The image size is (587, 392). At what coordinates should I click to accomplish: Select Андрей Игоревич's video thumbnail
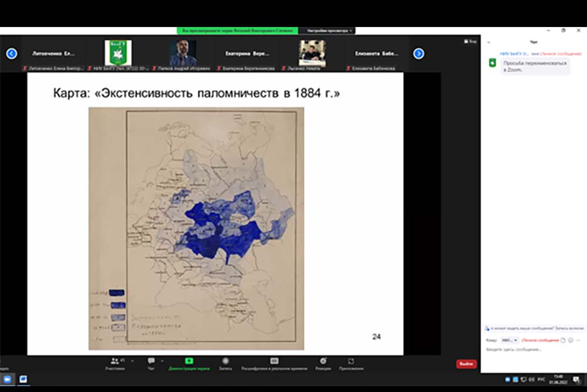(183, 53)
